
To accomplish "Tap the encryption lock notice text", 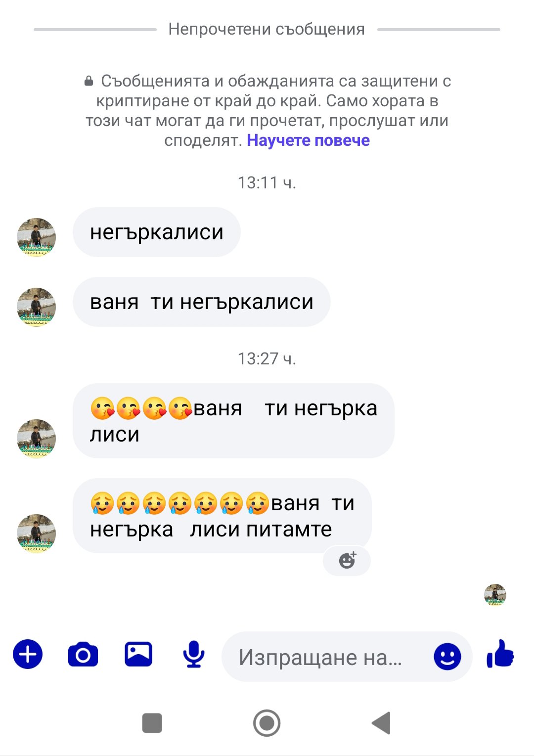I will tap(267, 111).
